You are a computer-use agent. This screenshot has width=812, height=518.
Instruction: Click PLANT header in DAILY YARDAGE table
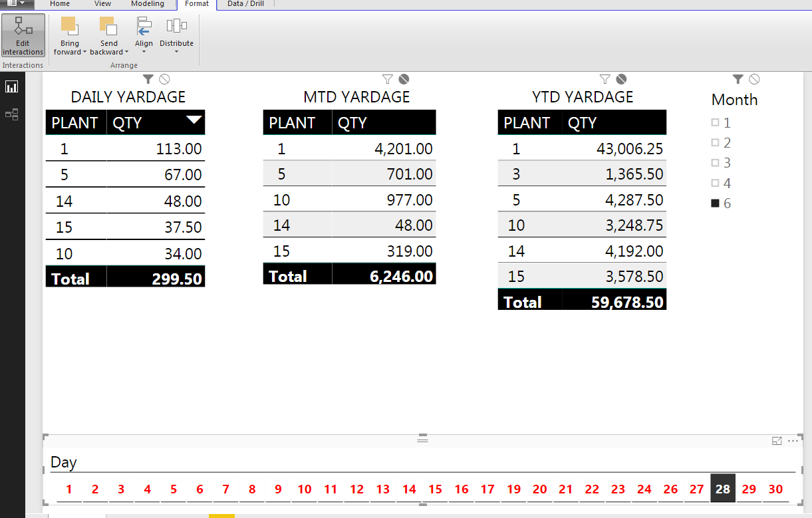point(75,123)
